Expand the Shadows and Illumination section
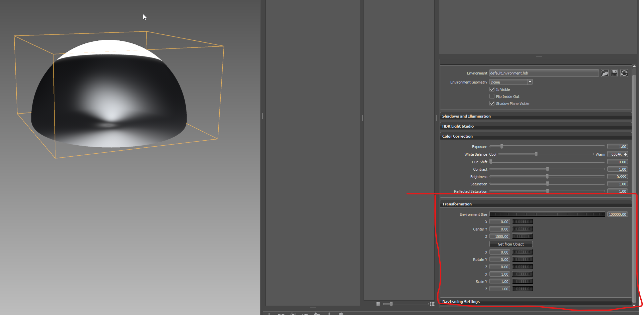This screenshot has height=315, width=644. pyautogui.click(x=535, y=116)
